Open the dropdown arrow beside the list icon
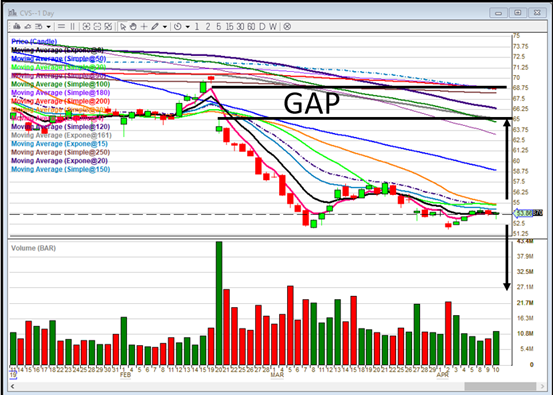This screenshot has width=553, height=395. pyautogui.click(x=49, y=27)
